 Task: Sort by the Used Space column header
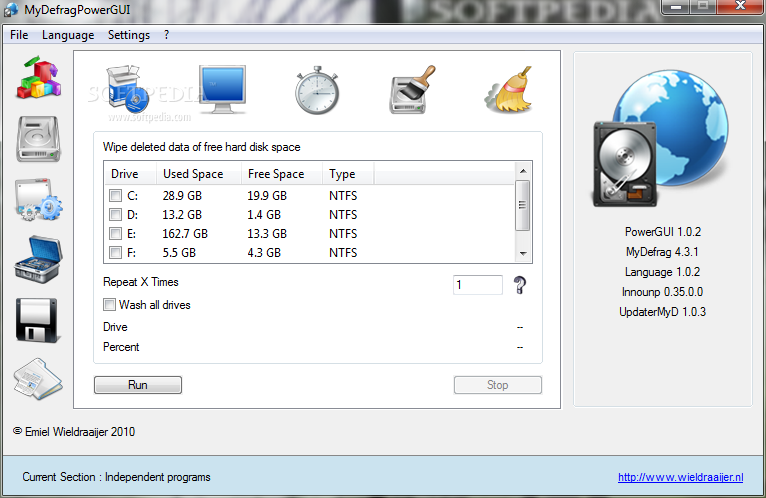point(198,173)
